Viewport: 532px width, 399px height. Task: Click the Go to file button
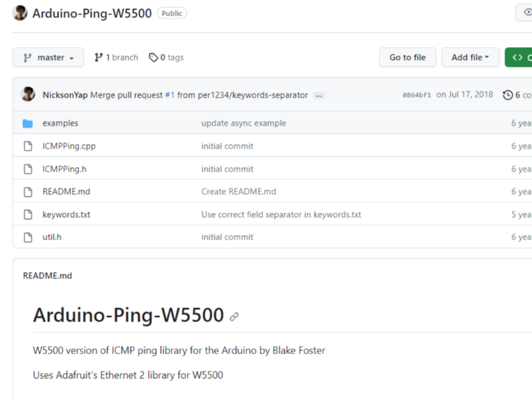(407, 58)
